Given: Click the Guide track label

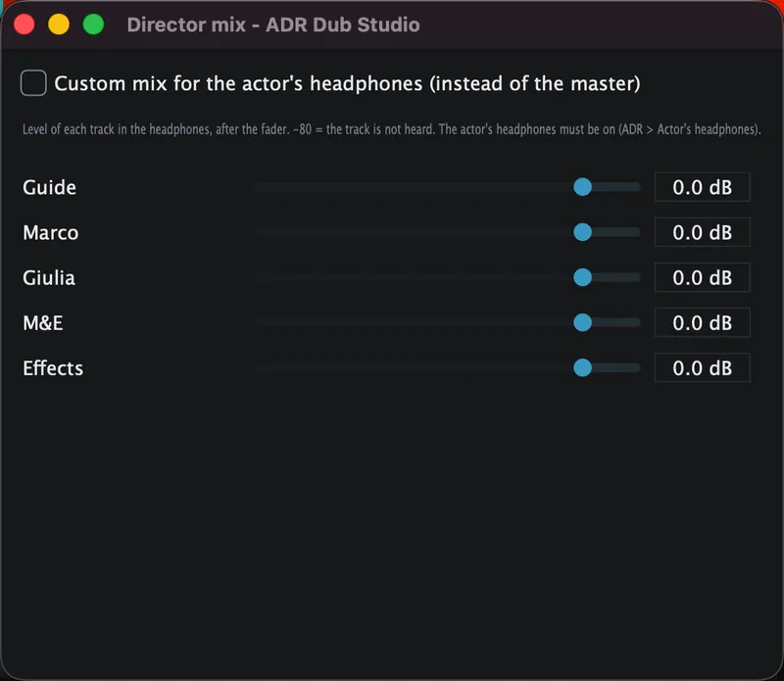Looking at the screenshot, I should coord(50,187).
